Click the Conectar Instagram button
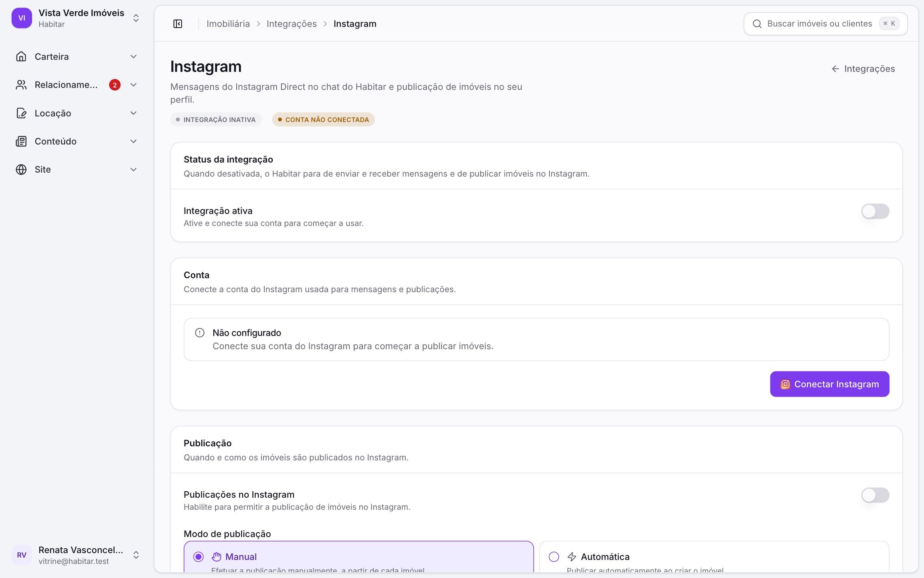This screenshot has width=924, height=578. point(829,384)
